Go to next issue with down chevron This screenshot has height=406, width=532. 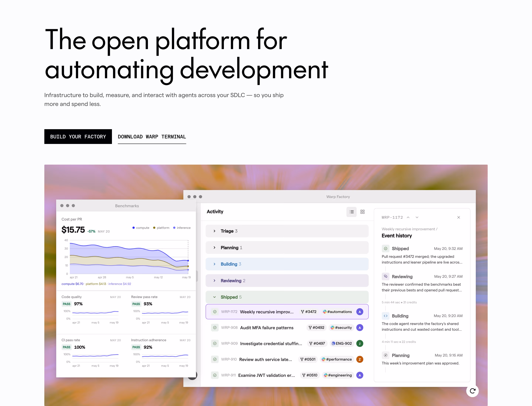click(417, 217)
